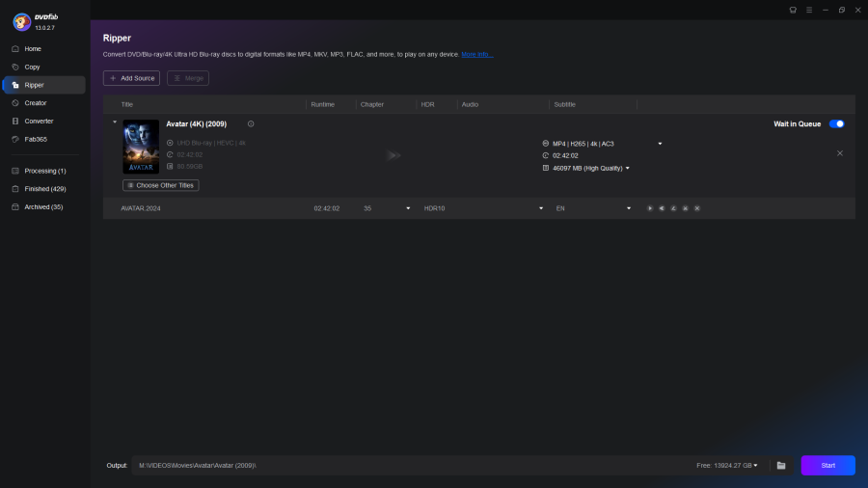Click the Audio column header
The width and height of the screenshot is (868, 488).
coord(470,104)
